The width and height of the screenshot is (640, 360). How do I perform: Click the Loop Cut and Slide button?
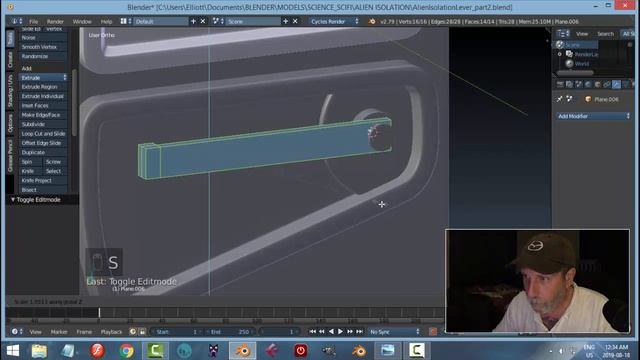point(43,133)
